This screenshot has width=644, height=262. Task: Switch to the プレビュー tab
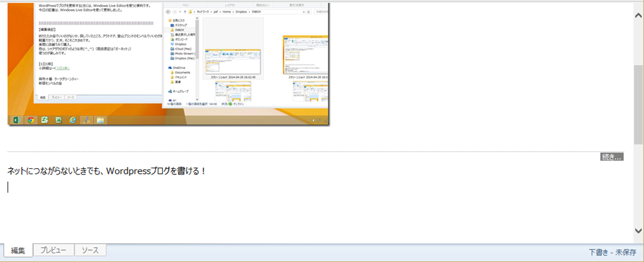[x=53, y=251]
